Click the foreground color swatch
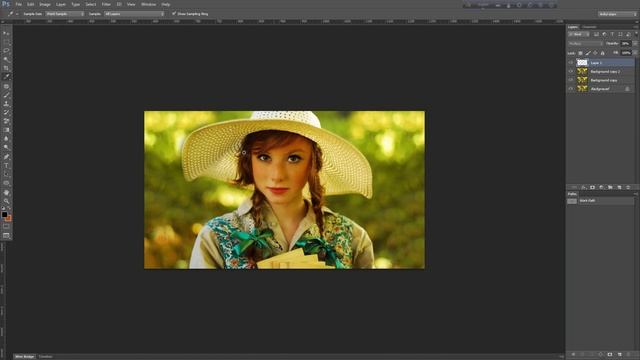The image size is (640, 360). (x=4, y=214)
